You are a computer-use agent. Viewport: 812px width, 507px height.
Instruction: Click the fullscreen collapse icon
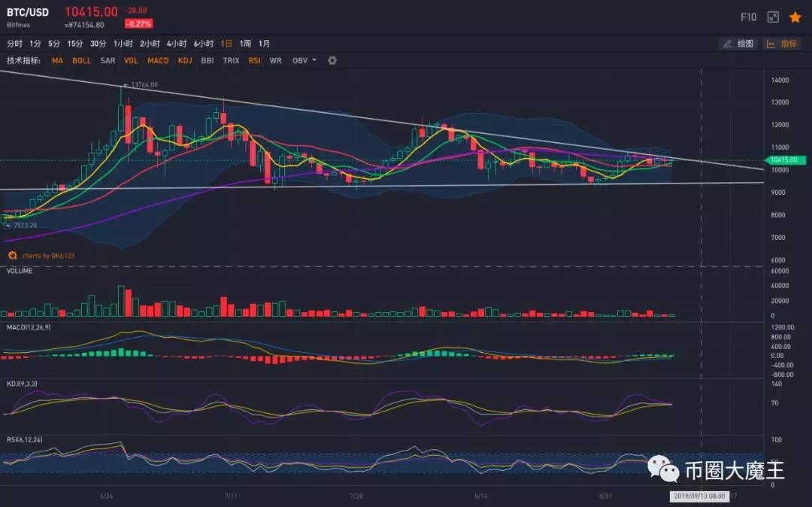point(772,17)
